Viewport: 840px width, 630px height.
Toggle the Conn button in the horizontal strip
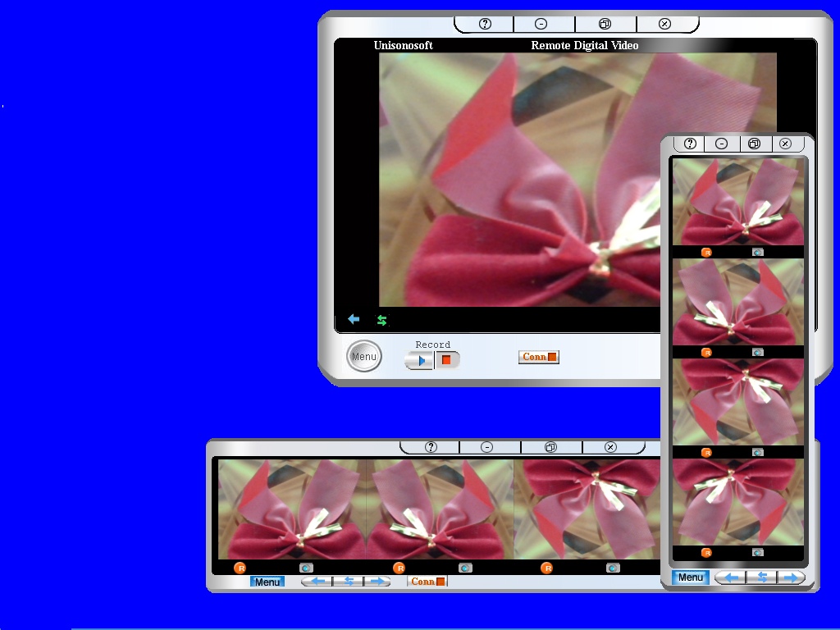tap(427, 582)
